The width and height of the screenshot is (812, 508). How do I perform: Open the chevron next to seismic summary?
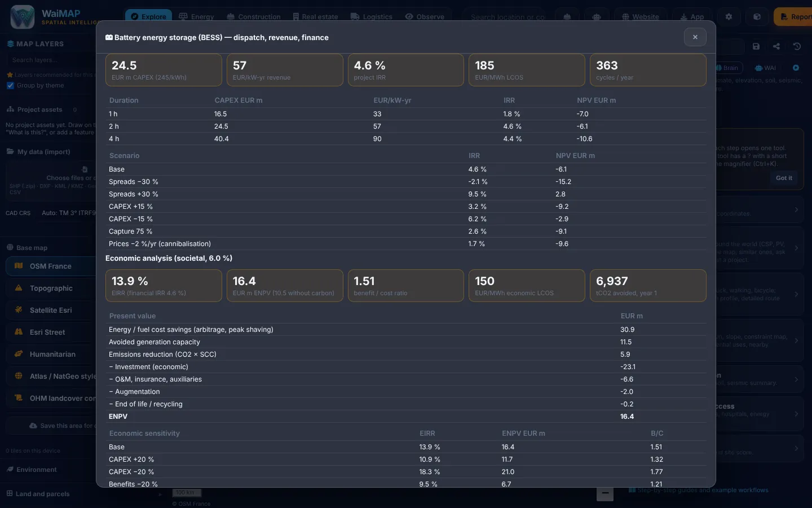click(796, 379)
